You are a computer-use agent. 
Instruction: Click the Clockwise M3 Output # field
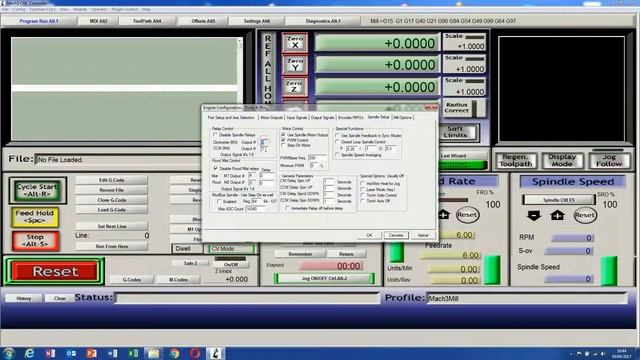263,142
